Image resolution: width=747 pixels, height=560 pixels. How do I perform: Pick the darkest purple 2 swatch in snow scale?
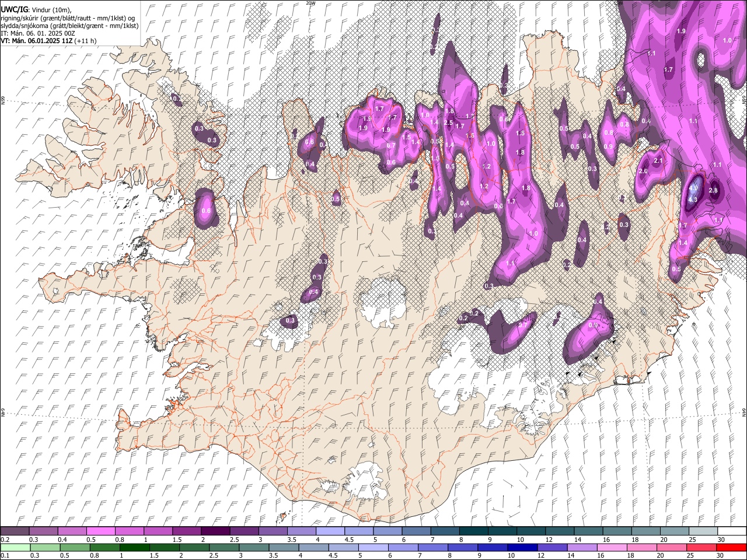(215, 531)
